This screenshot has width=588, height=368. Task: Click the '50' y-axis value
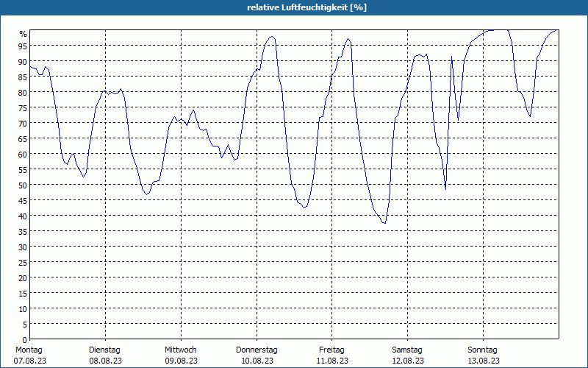[23, 185]
